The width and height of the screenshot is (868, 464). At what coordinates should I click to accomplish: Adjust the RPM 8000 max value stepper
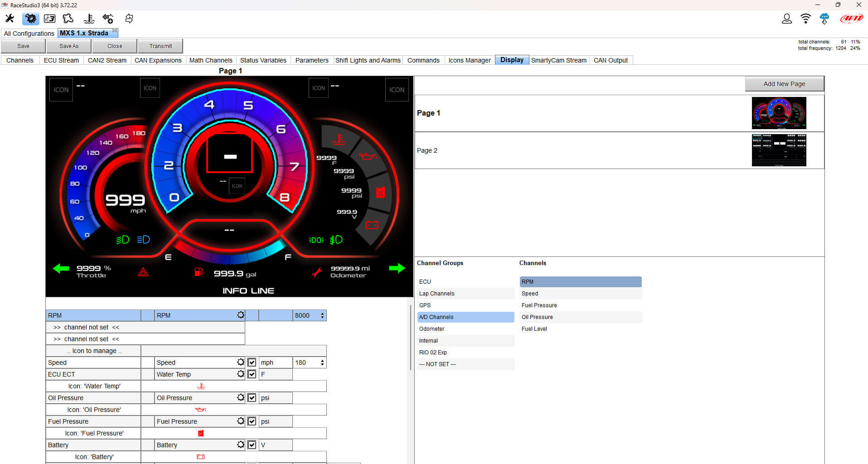click(322, 315)
